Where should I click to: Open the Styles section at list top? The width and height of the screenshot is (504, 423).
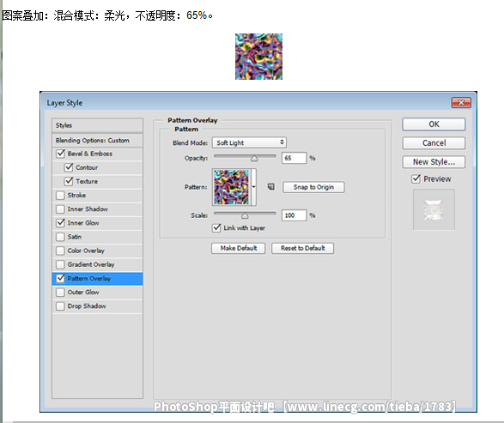click(97, 125)
